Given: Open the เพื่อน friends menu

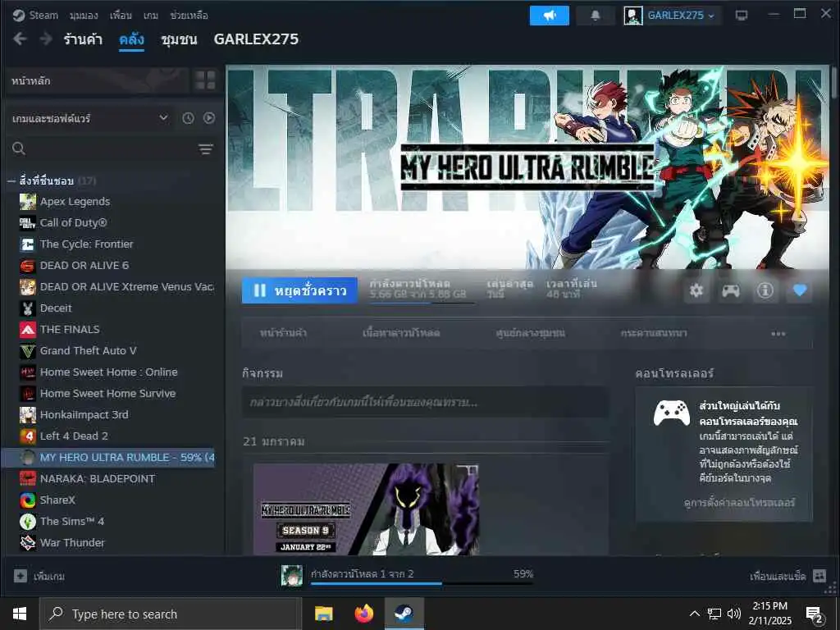Looking at the screenshot, I should 121,16.
